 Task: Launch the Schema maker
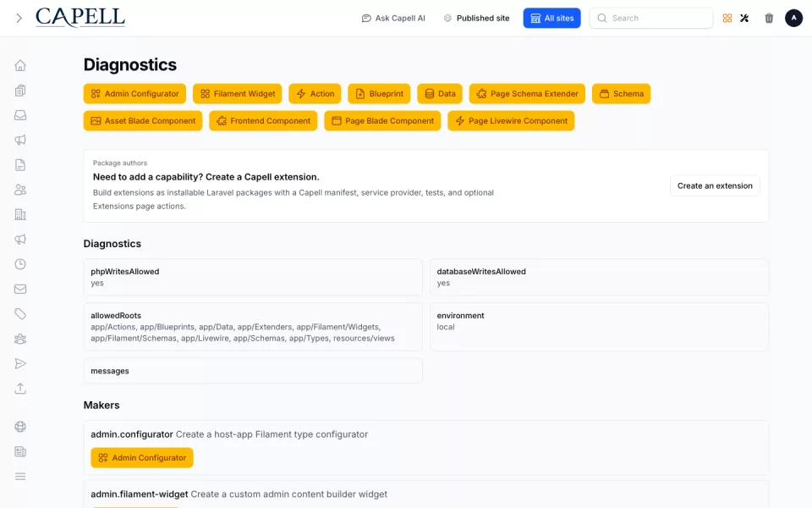click(622, 94)
